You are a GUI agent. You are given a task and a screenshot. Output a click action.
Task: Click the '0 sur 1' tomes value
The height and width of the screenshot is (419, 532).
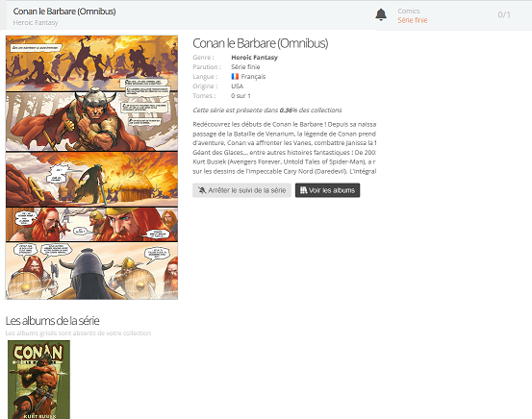[x=241, y=96]
